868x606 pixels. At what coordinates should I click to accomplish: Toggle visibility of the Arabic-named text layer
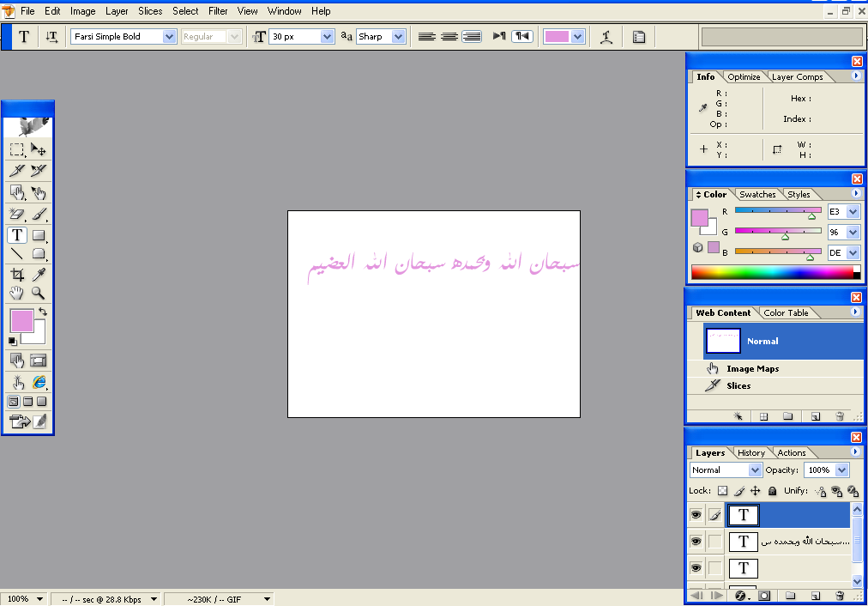point(696,542)
